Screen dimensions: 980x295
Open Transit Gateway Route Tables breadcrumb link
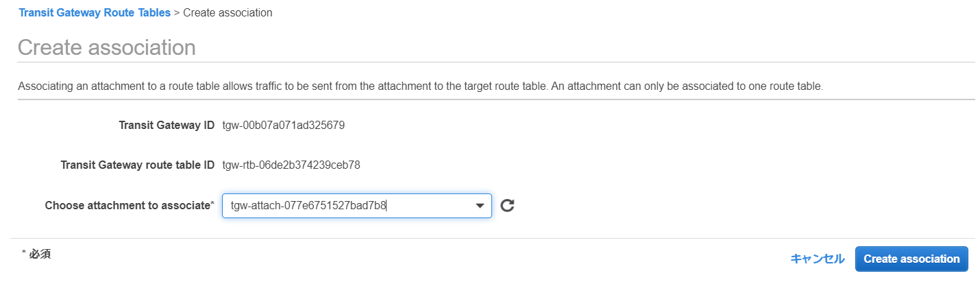(95, 13)
